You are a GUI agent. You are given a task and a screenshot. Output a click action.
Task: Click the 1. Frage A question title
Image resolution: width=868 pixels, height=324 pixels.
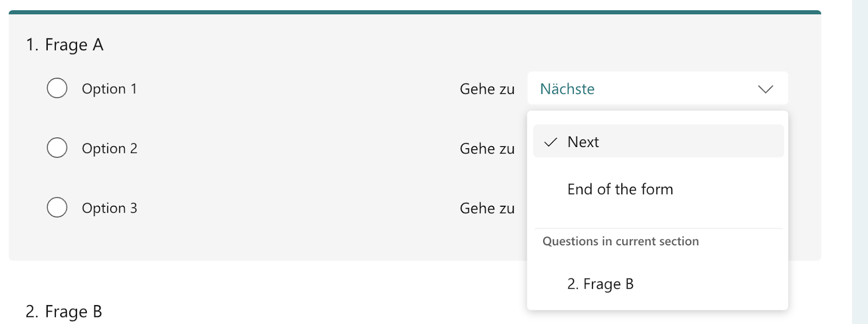point(65,45)
